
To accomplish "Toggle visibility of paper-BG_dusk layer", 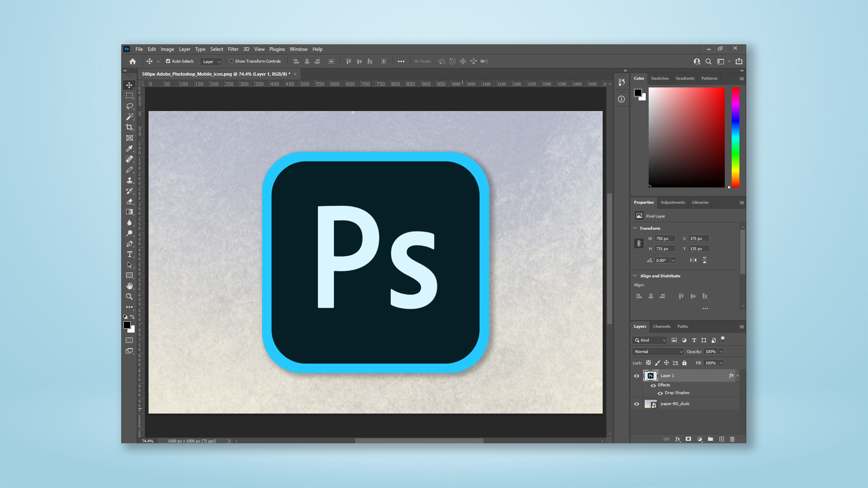I will pos(637,403).
